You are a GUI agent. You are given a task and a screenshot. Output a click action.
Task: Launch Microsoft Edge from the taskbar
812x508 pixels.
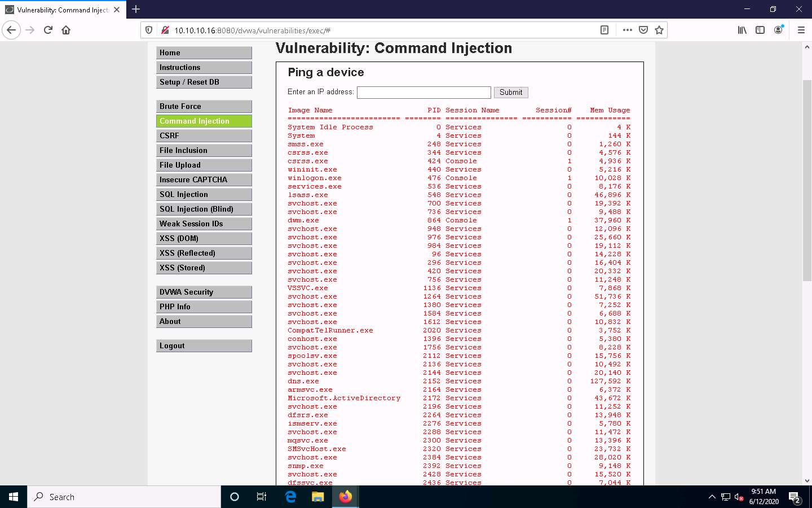[290, 497]
